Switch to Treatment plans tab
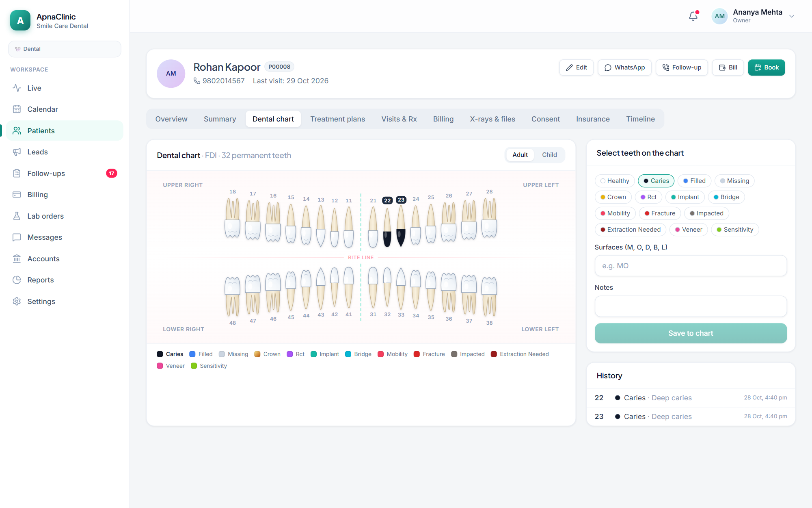Viewport: 812px width, 508px height. click(337, 119)
